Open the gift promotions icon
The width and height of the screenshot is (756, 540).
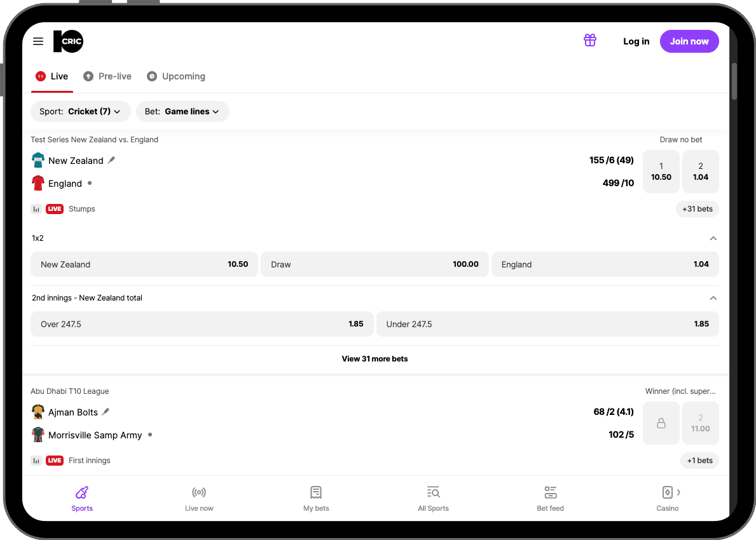point(590,41)
